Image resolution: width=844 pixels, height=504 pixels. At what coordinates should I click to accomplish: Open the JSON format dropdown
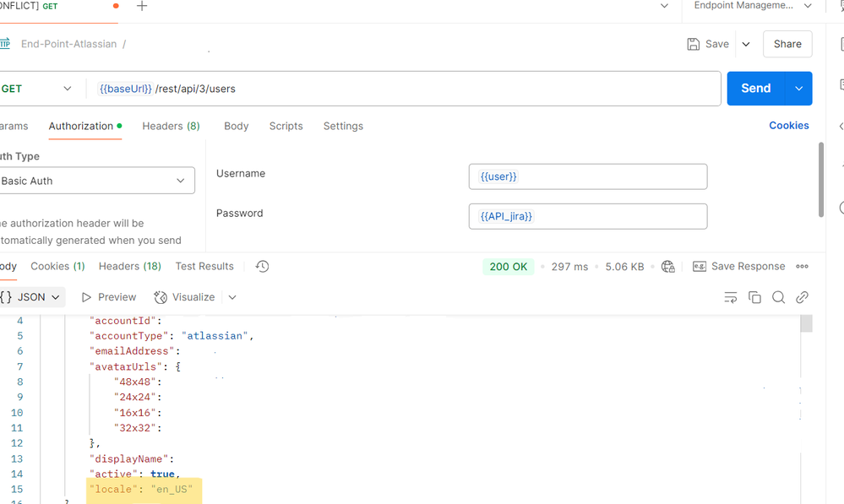(31, 297)
